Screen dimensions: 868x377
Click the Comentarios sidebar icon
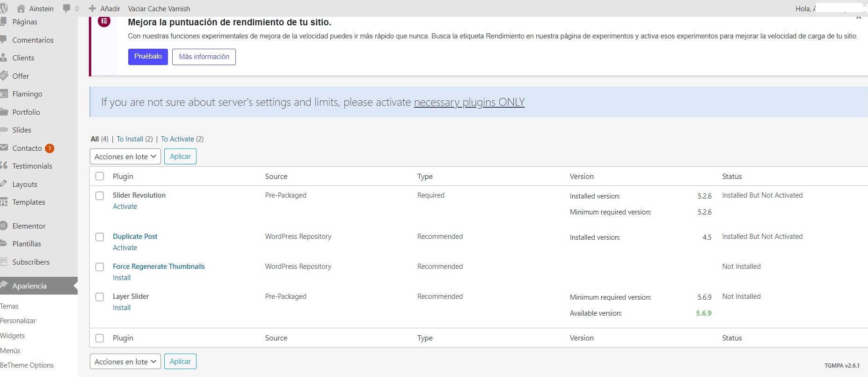[3, 39]
